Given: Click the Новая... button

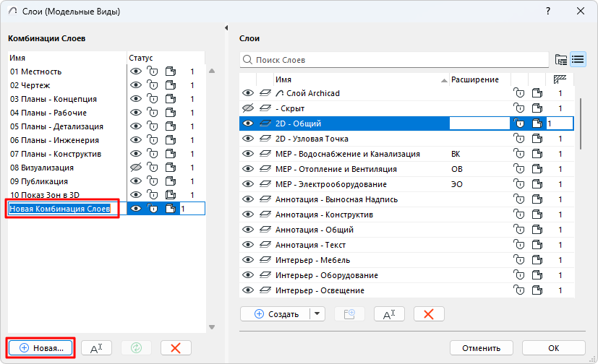Looking at the screenshot, I should [41, 347].
